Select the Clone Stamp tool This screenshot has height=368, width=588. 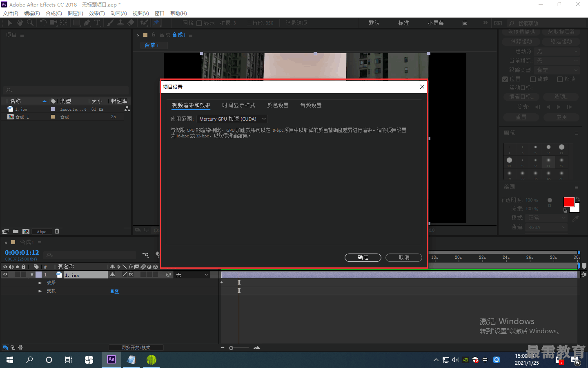[x=120, y=23]
